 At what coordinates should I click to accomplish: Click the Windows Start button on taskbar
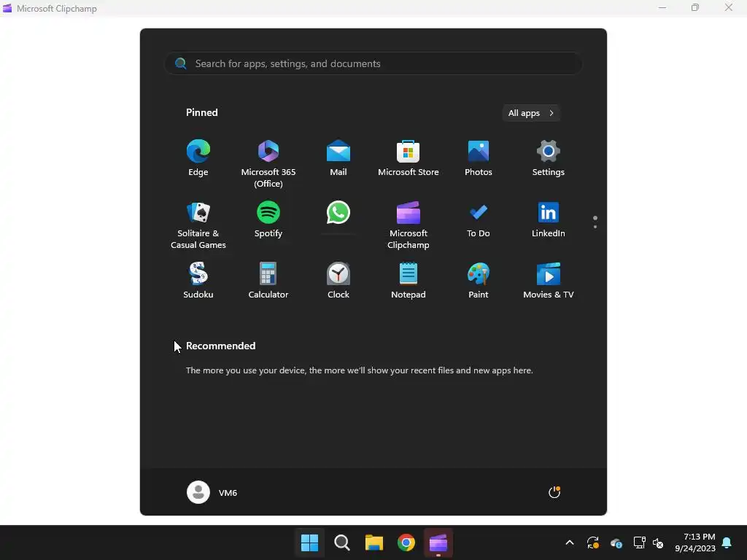click(x=309, y=542)
